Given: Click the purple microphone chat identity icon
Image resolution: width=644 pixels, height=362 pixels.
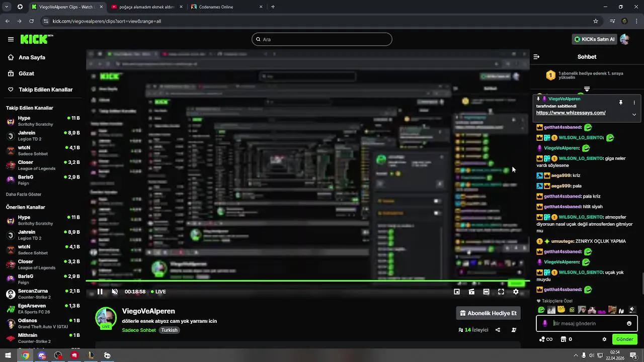Looking at the screenshot, I should click(x=545, y=323).
